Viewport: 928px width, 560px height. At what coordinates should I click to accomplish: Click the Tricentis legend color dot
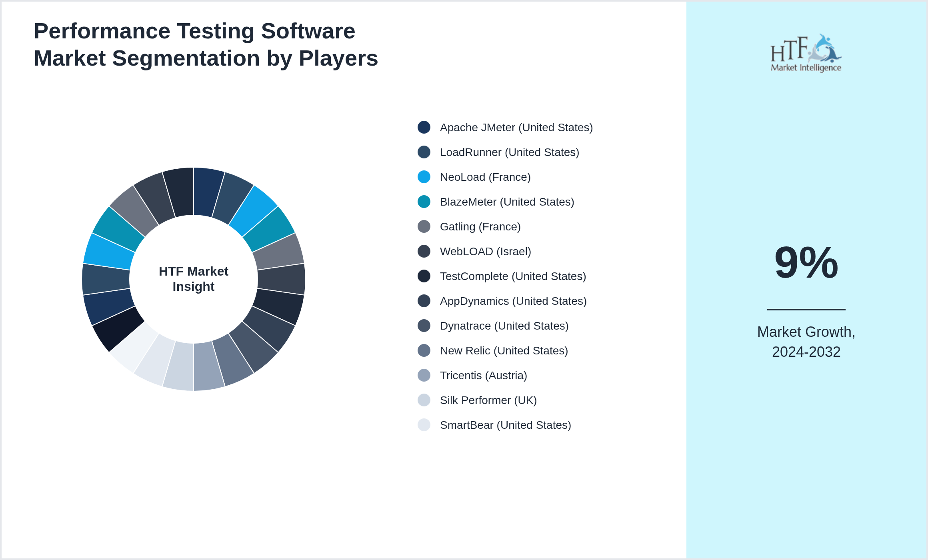(x=424, y=375)
